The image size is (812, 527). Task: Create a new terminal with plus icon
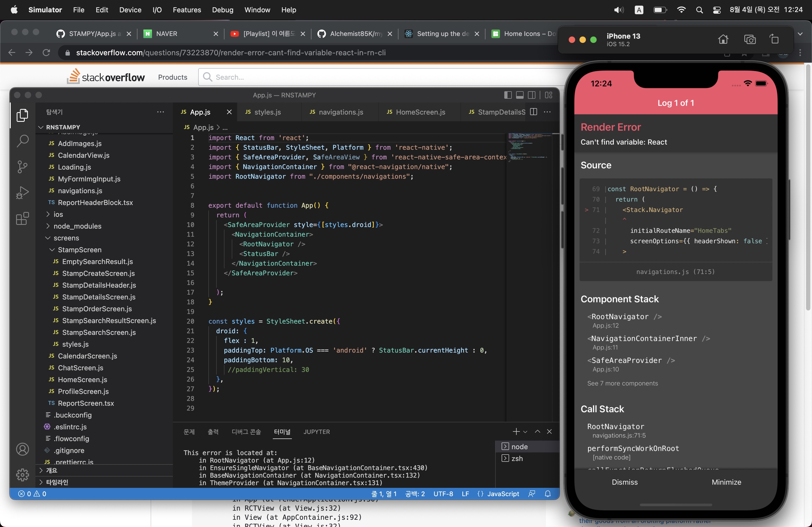point(516,431)
